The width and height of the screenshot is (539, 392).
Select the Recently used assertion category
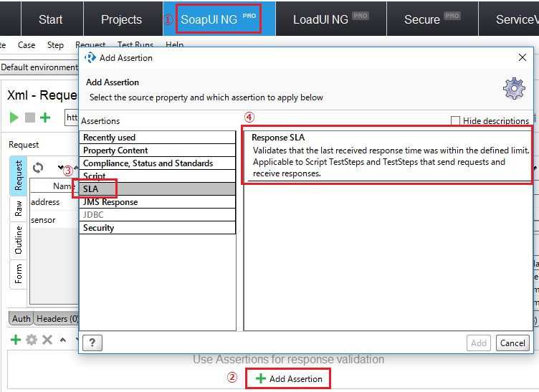coord(158,138)
